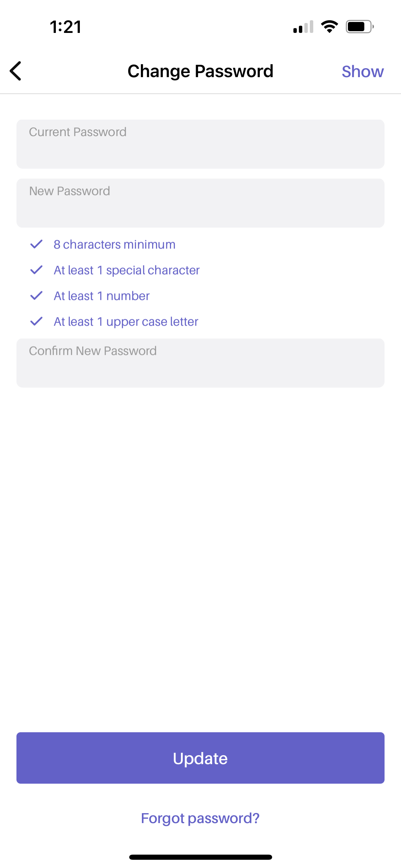This screenshot has height=868, width=401.
Task: Tap the Wi-Fi status icon
Action: (329, 27)
